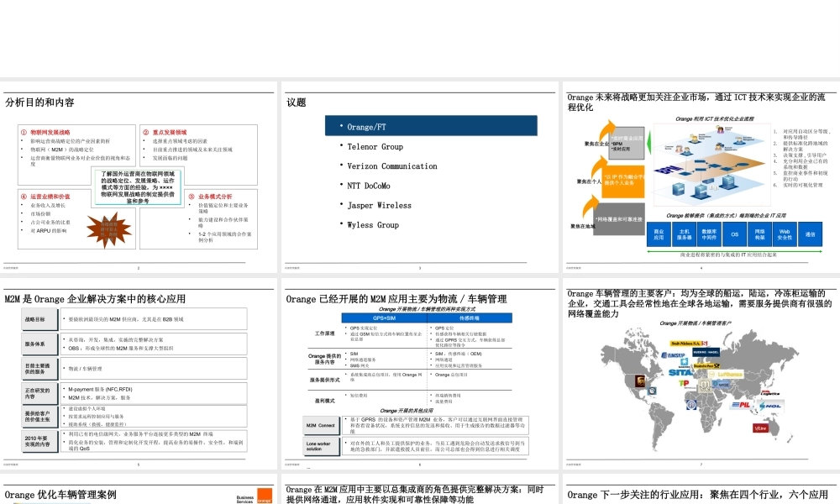Click the Lone worker solution box
The image size is (840, 504).
321,446
